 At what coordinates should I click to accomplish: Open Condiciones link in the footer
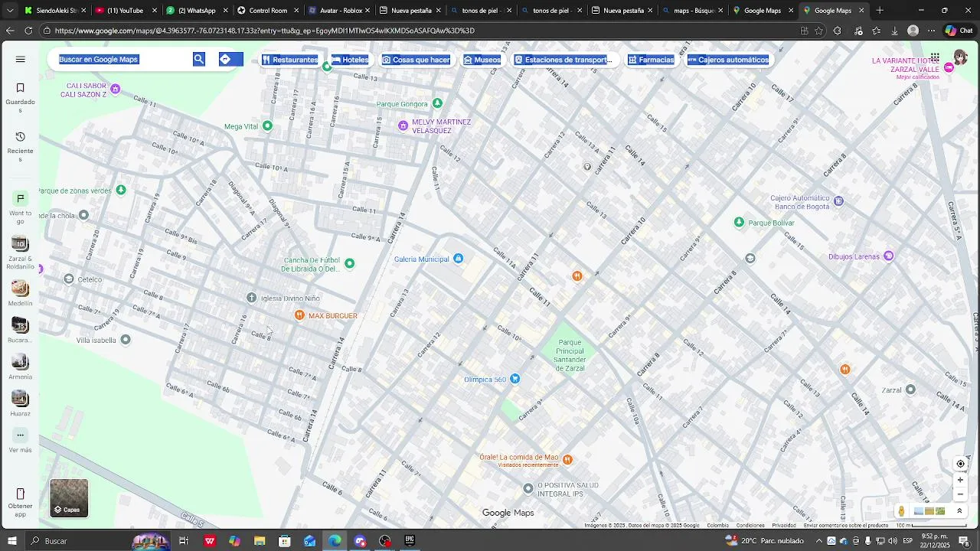(x=750, y=526)
